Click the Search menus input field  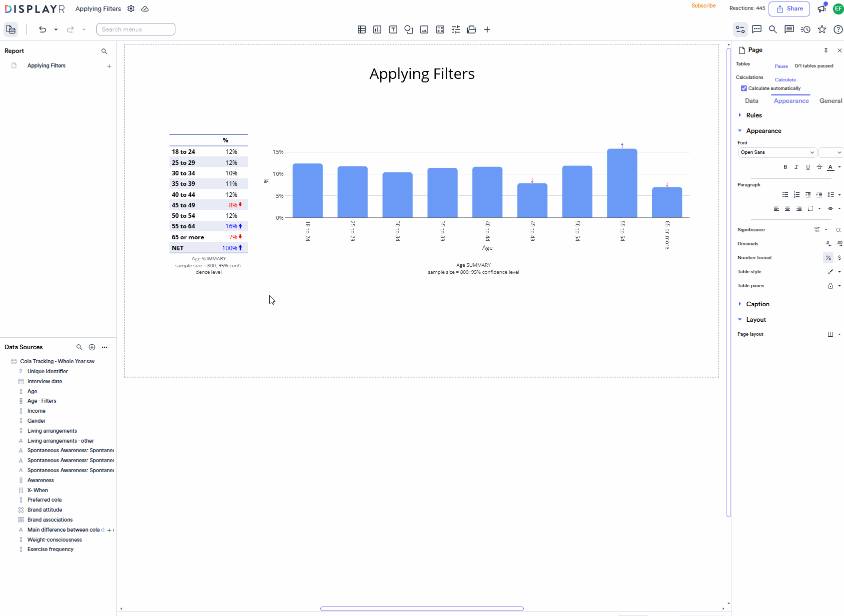136,29
